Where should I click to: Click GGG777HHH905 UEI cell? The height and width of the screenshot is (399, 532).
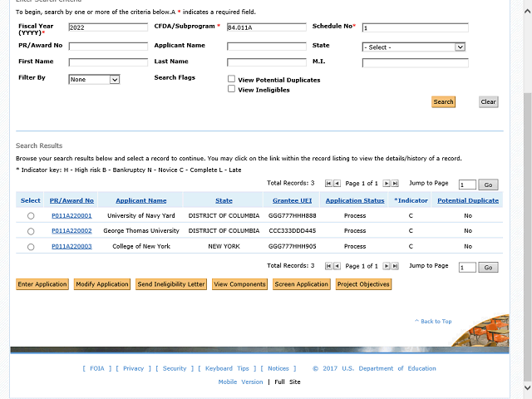coord(292,246)
